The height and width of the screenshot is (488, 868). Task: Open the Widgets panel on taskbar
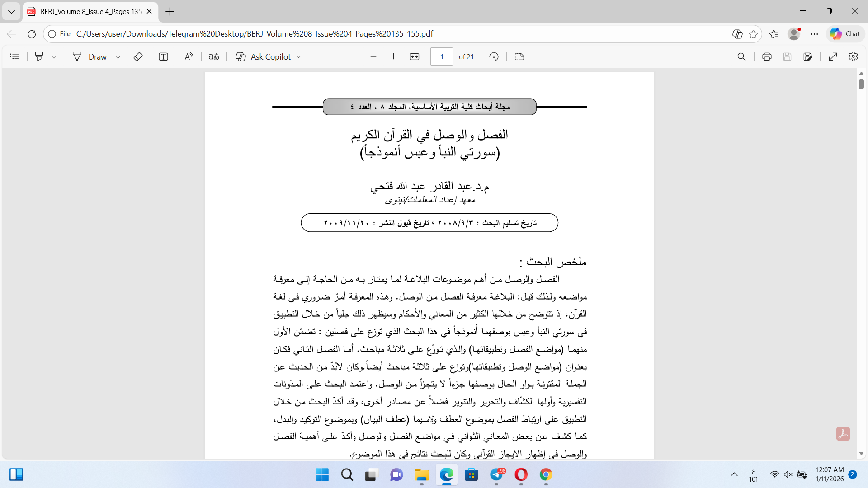[x=16, y=474]
